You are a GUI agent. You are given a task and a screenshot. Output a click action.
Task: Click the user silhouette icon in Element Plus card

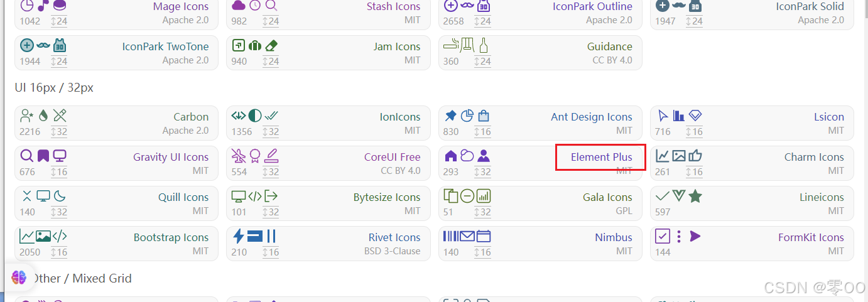(483, 156)
